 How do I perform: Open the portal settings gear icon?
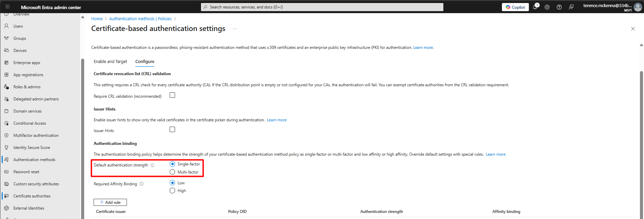tap(547, 7)
